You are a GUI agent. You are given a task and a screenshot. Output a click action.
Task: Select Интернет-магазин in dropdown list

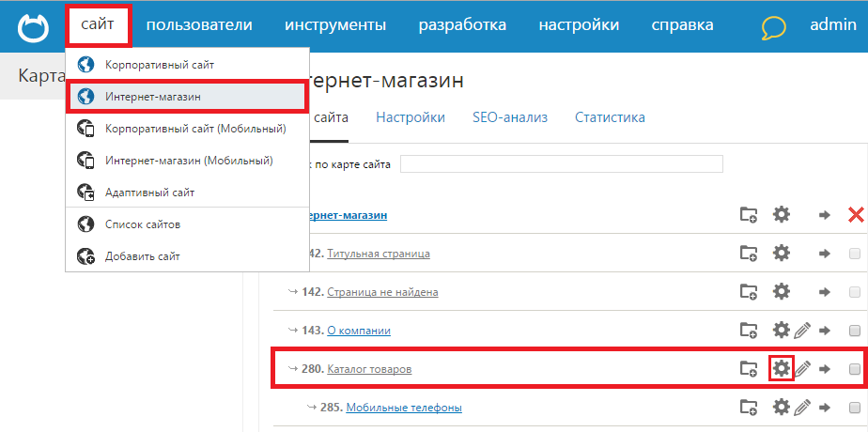[152, 96]
